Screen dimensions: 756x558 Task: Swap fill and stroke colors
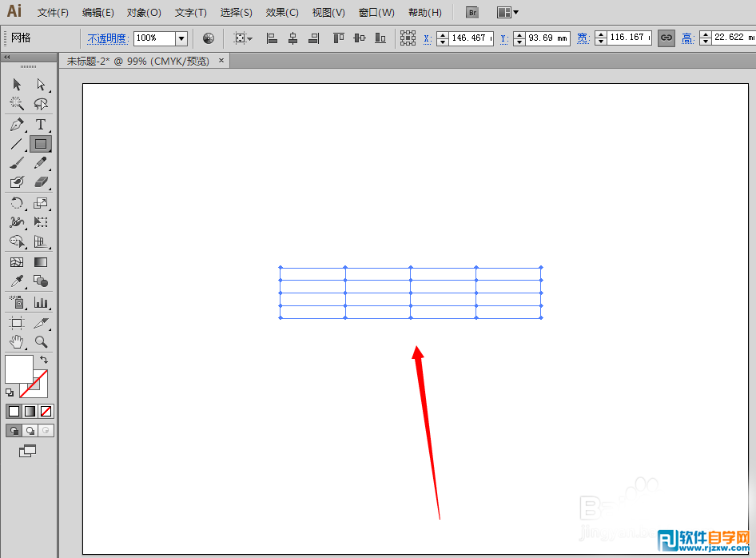[44, 360]
